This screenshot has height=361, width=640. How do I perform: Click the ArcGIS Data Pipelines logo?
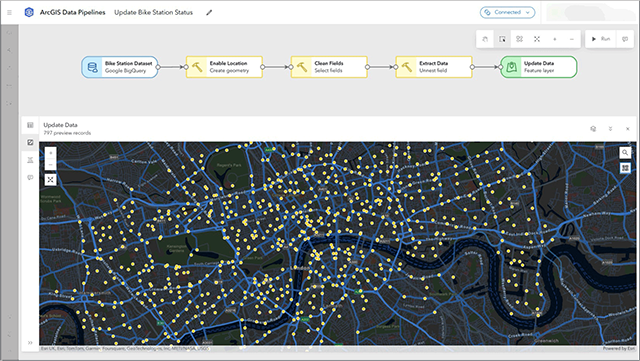click(x=29, y=12)
